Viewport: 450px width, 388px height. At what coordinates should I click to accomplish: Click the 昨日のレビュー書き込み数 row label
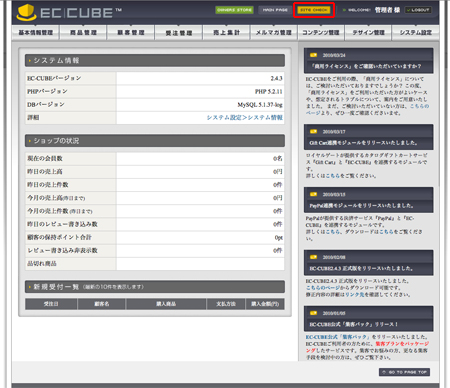pos(62,224)
